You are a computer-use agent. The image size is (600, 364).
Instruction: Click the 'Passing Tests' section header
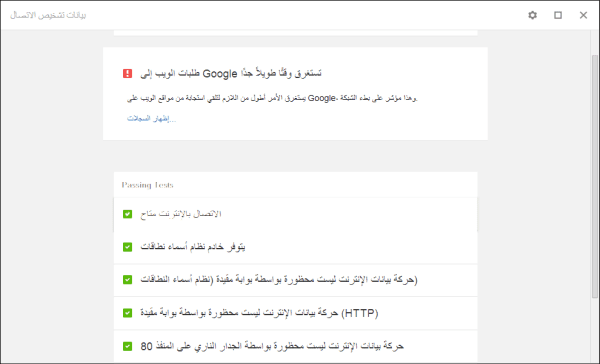pyautogui.click(x=147, y=185)
